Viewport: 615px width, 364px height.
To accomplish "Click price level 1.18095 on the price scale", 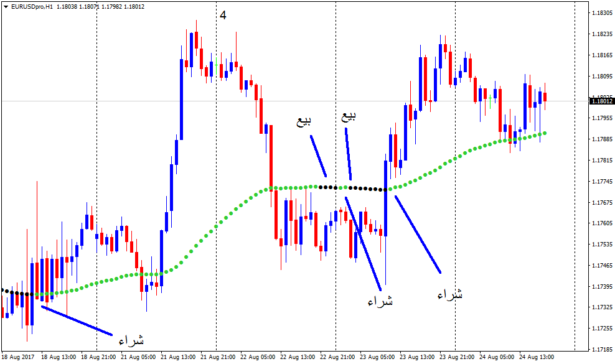I will [x=602, y=76].
